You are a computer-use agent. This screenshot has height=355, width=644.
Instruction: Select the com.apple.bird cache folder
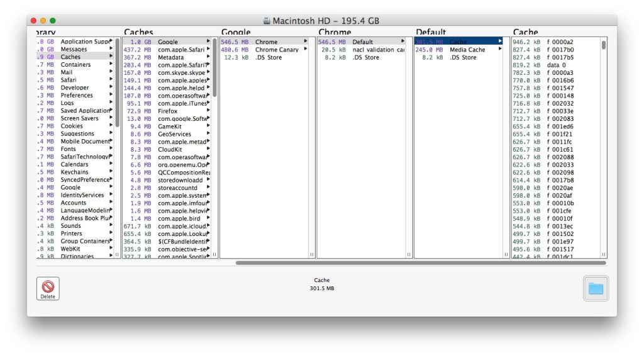167,218
